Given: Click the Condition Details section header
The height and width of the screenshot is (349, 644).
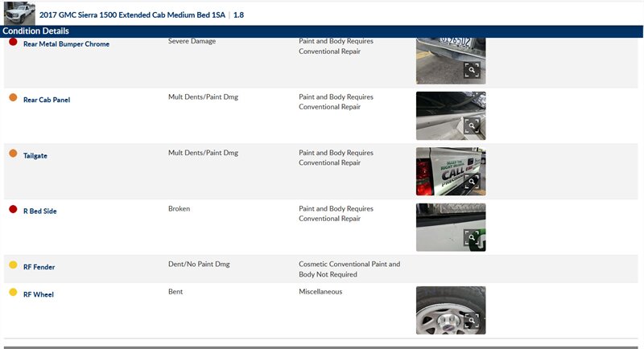Looking at the screenshot, I should pos(35,31).
